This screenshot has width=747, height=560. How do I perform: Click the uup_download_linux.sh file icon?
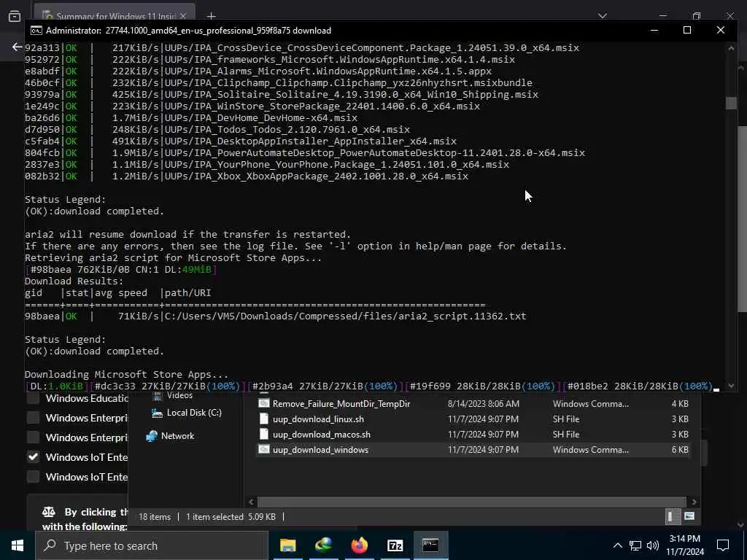tap(264, 419)
